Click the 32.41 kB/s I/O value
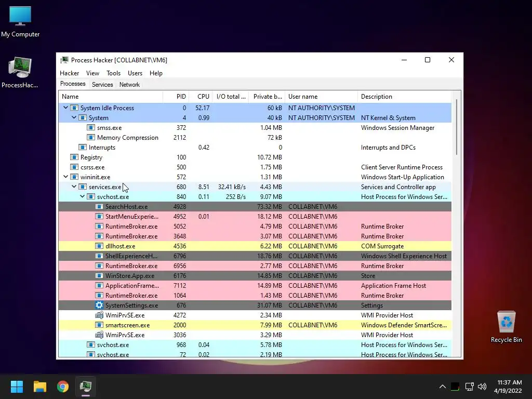The width and height of the screenshot is (532, 399). click(x=232, y=187)
